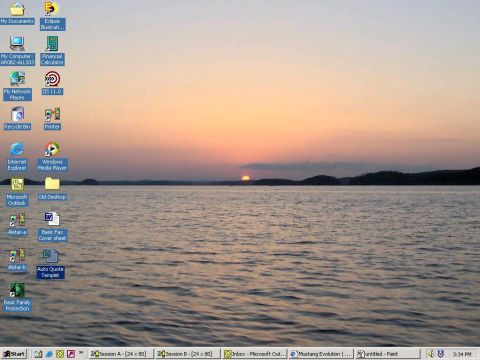Click the volume speaker tray icon

click(431, 354)
